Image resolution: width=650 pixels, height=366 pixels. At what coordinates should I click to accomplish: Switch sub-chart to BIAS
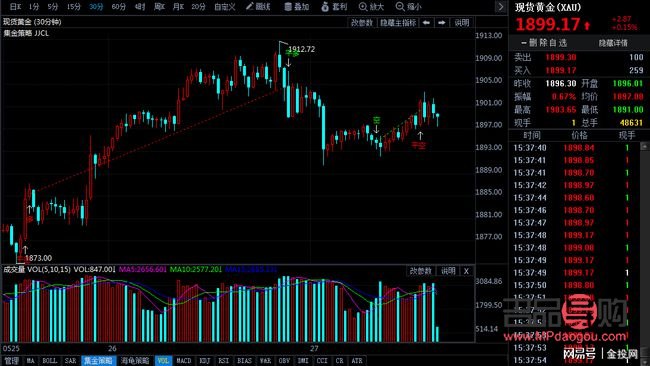pyautogui.click(x=245, y=361)
